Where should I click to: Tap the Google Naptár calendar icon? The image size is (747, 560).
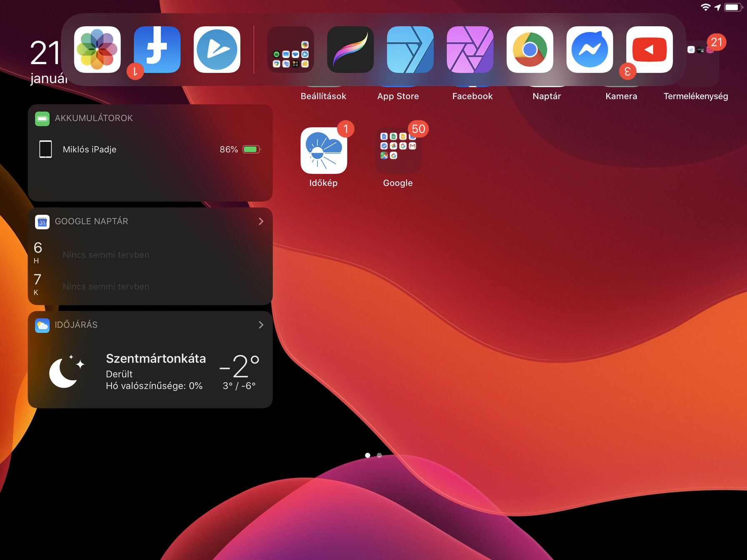[42, 222]
